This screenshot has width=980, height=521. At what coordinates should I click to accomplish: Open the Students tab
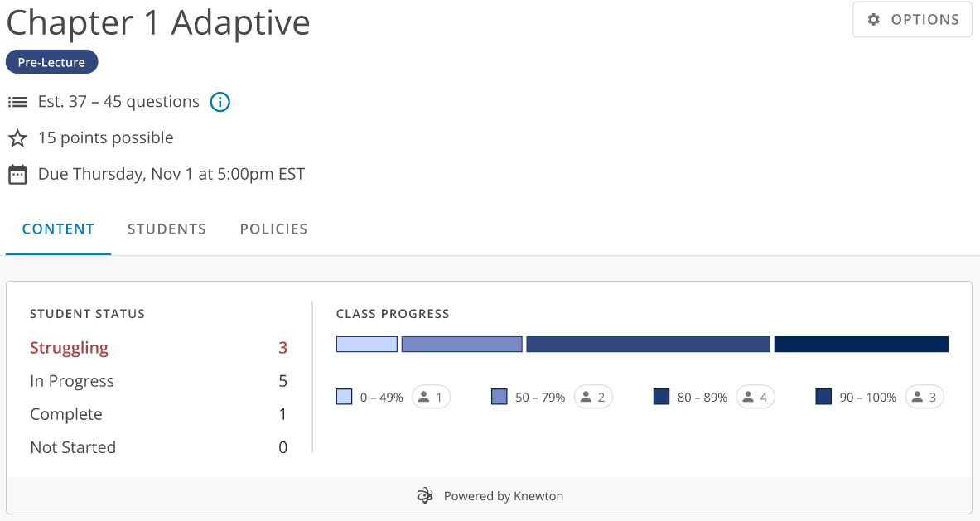point(167,229)
